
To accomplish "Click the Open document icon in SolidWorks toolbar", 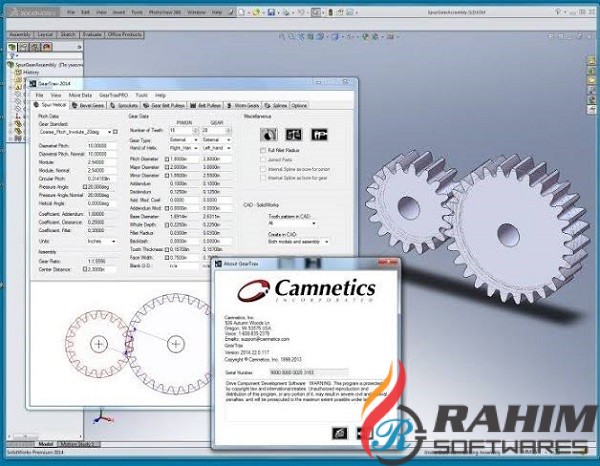I will pos(256,12).
